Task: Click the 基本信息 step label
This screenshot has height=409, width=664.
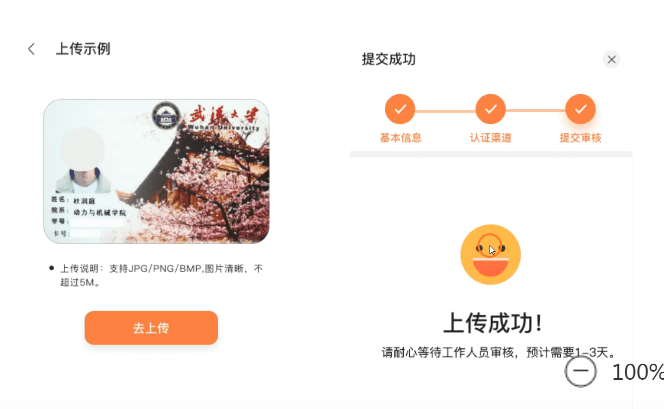Action: 401,138
